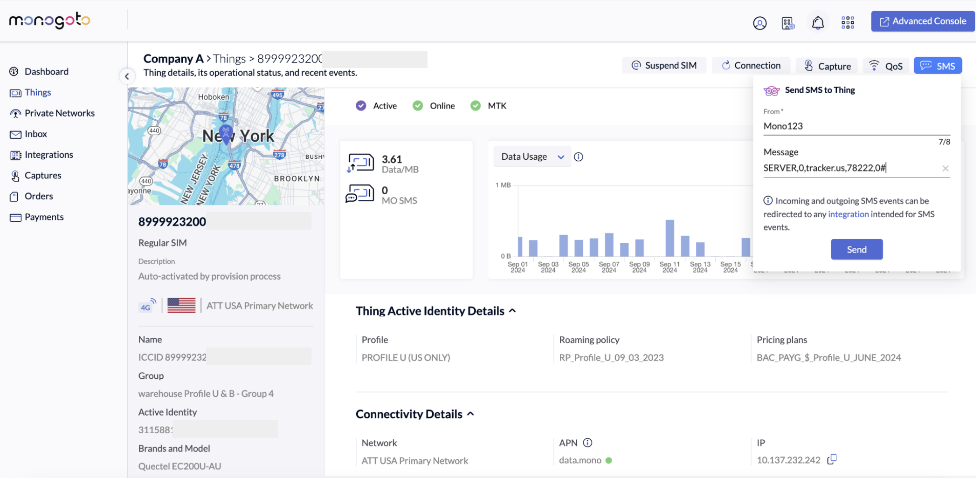Screen dimensions: 980x478
Task: Open the apps grid icon
Action: [x=848, y=23]
